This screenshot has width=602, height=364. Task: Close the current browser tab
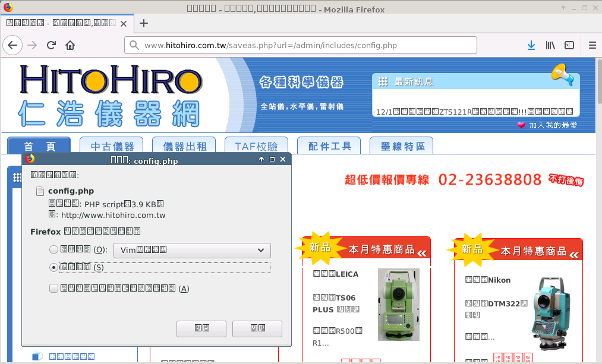click(x=124, y=24)
